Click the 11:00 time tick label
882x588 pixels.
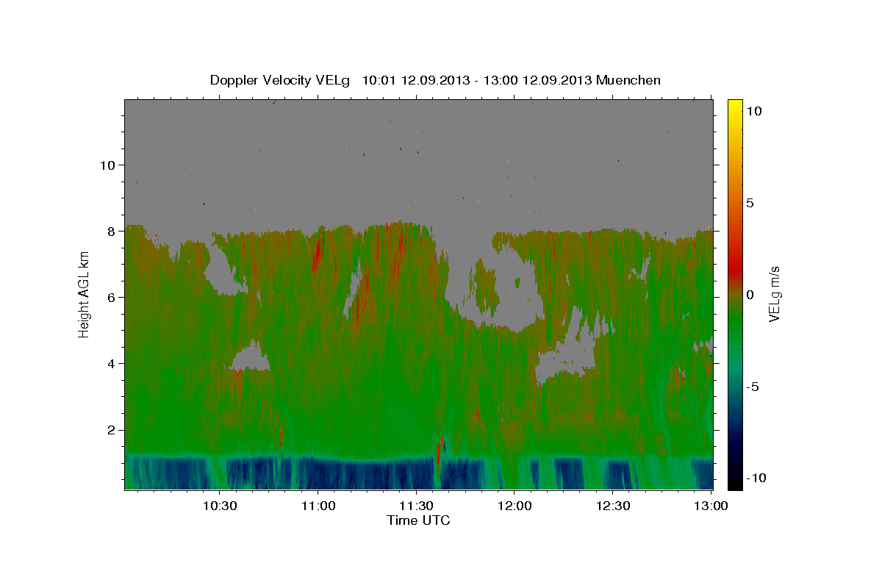(x=318, y=506)
